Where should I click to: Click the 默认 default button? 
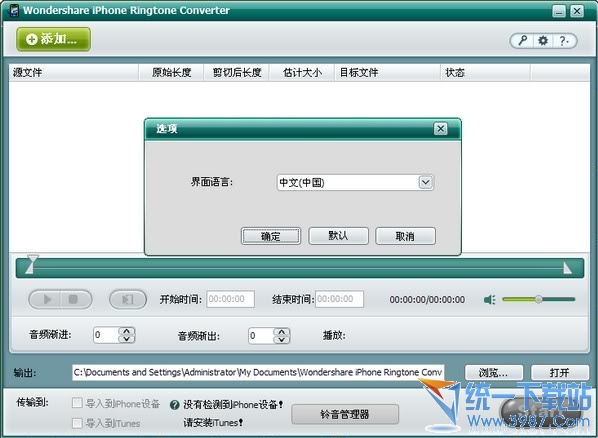(338, 236)
